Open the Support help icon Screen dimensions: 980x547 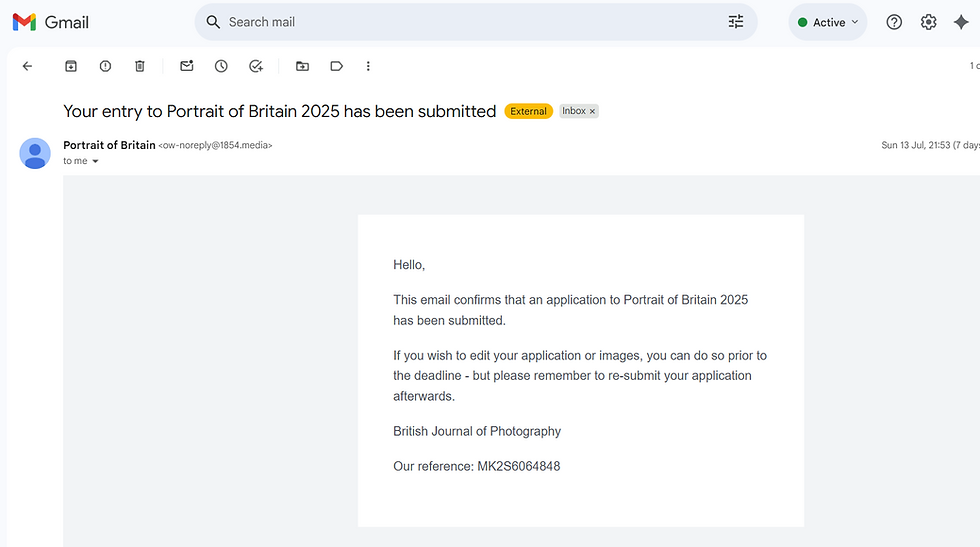pos(894,22)
